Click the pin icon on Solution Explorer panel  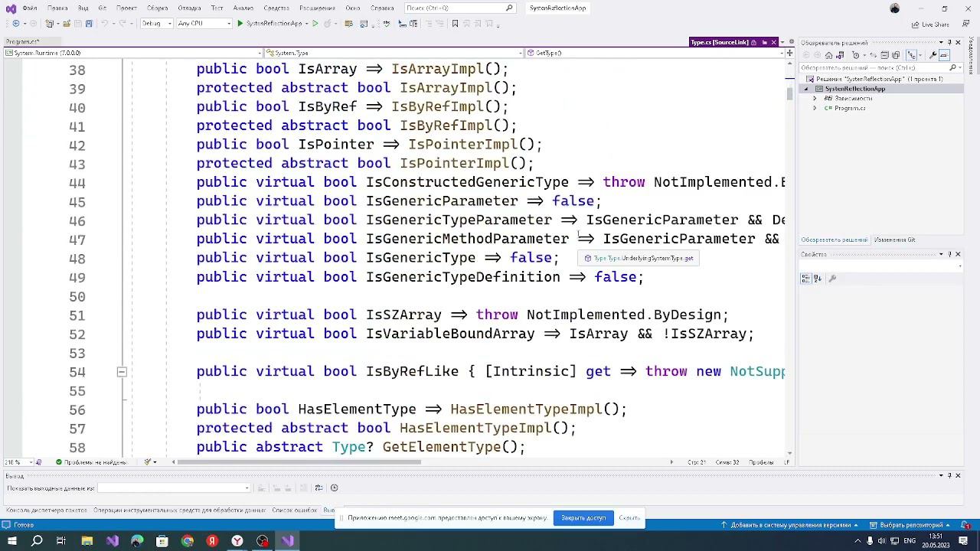949,42
